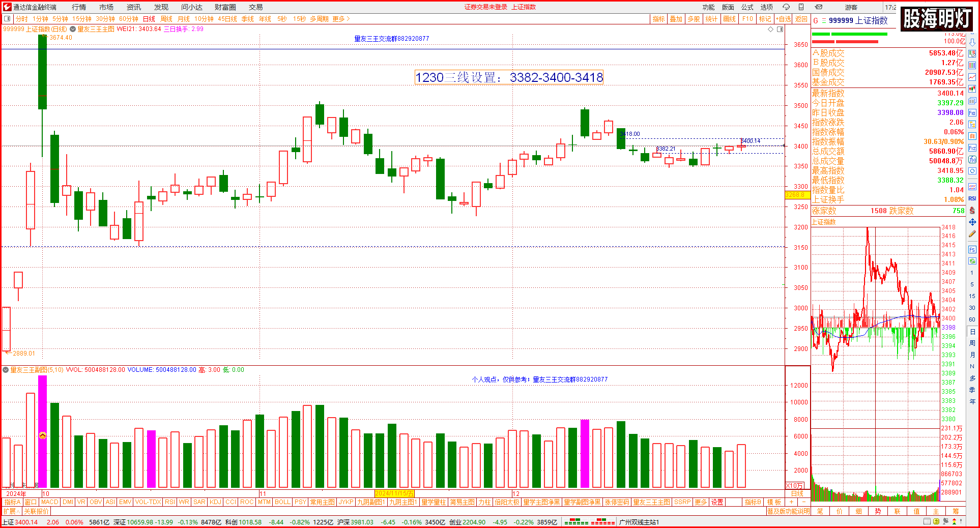Click the F10 icon in right sidebar
This screenshot has height=528, width=980.
pyautogui.click(x=972, y=112)
